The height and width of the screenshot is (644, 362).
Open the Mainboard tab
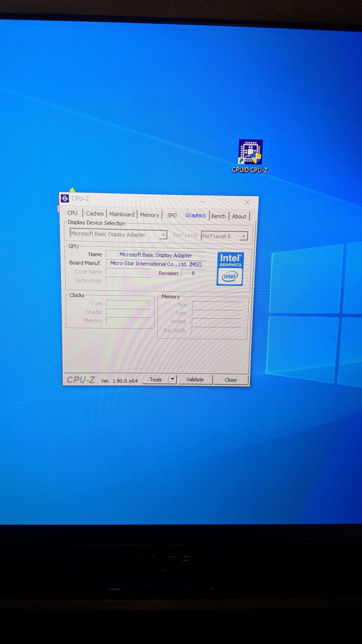pyautogui.click(x=122, y=214)
